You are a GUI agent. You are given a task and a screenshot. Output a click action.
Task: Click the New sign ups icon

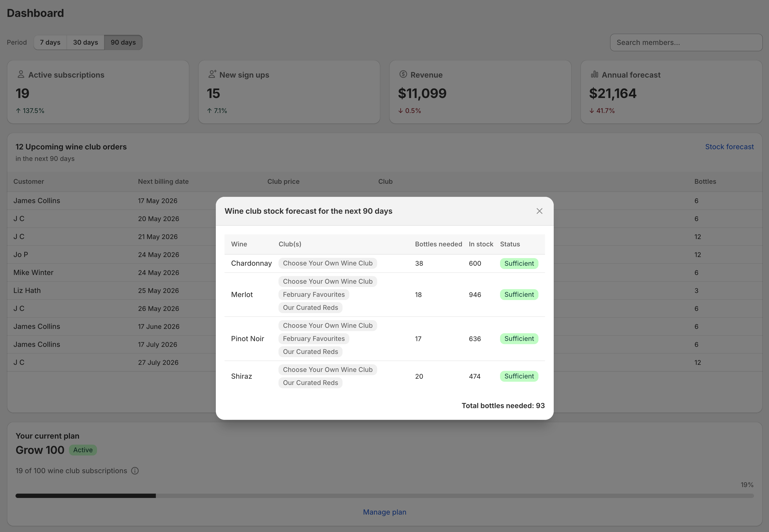pos(212,74)
